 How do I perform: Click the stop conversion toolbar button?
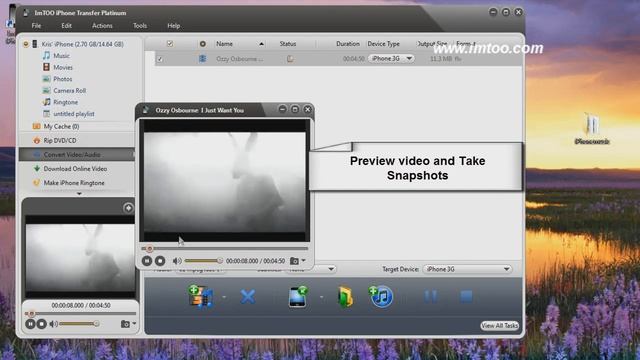coord(466,296)
